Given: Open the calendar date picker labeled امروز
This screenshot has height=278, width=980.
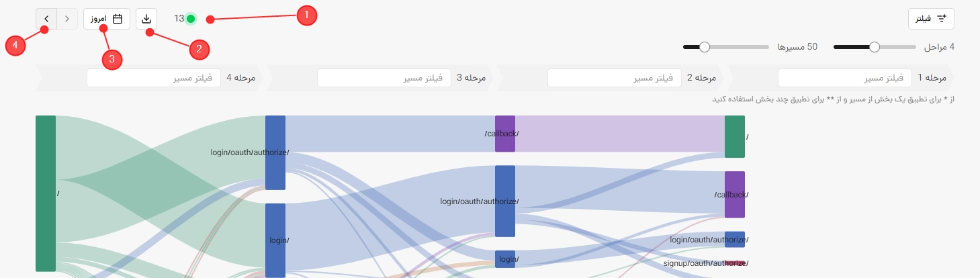Looking at the screenshot, I should tap(107, 19).
